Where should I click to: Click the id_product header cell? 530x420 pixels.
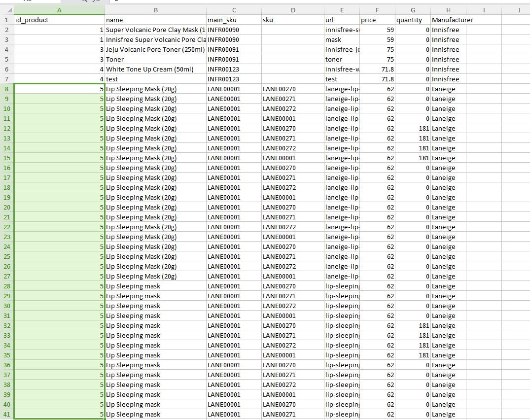pyautogui.click(x=59, y=20)
